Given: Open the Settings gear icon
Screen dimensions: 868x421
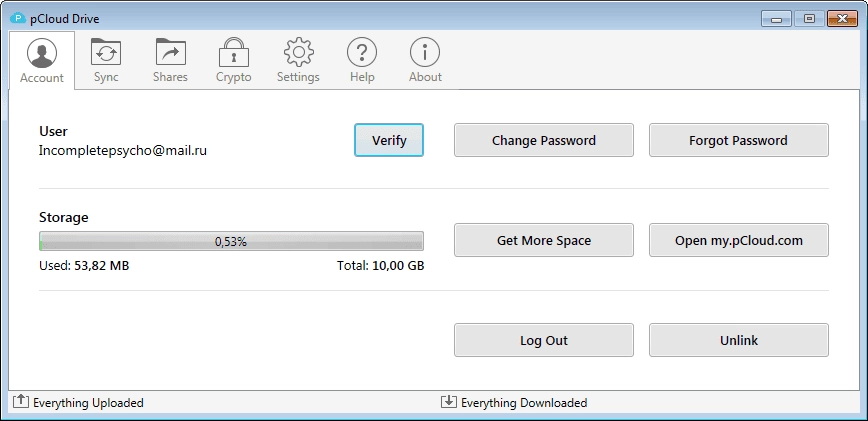Looking at the screenshot, I should point(299,53).
